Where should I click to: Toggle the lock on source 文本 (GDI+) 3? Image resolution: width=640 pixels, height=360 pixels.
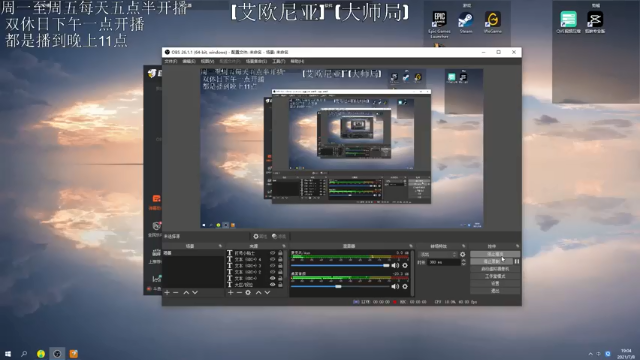pyautogui.click(x=280, y=265)
